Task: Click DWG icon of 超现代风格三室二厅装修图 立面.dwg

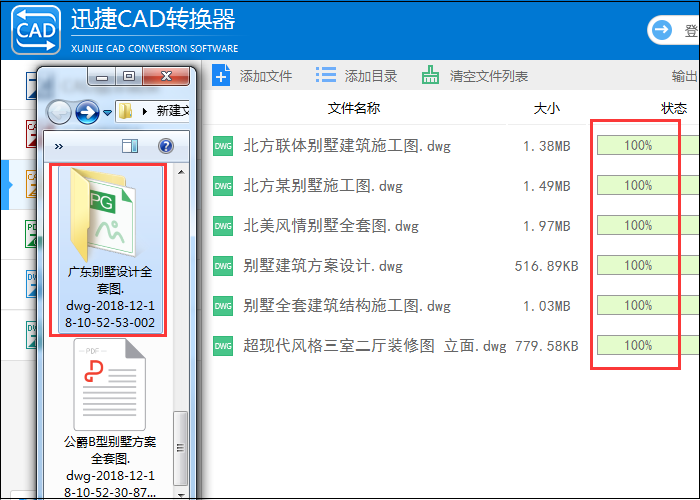Action: [x=223, y=346]
